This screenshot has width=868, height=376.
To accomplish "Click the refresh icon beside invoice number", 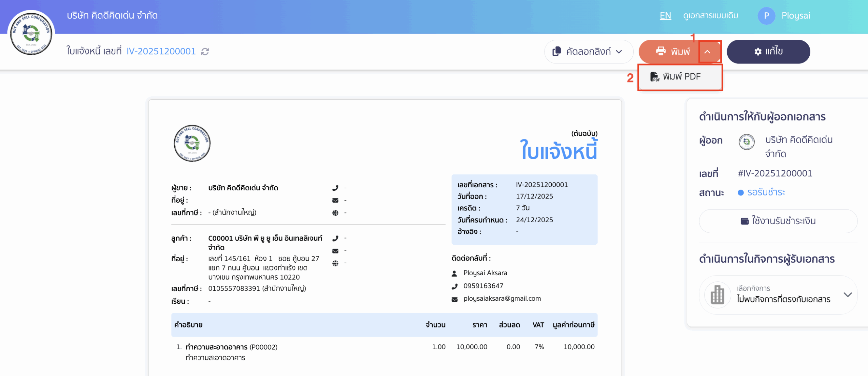I will coord(204,52).
